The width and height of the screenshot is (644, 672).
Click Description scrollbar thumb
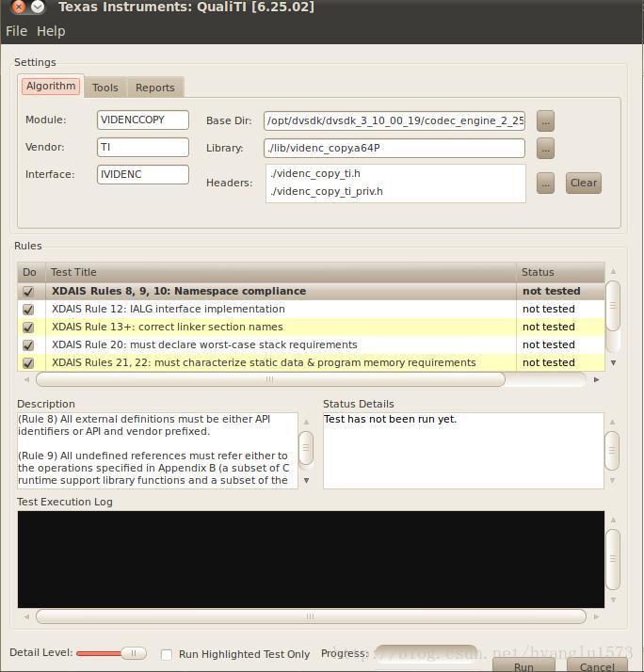point(306,448)
